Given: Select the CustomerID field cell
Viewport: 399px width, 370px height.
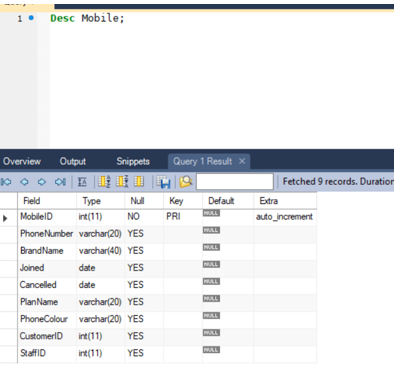Looking at the screenshot, I should tap(47, 336).
